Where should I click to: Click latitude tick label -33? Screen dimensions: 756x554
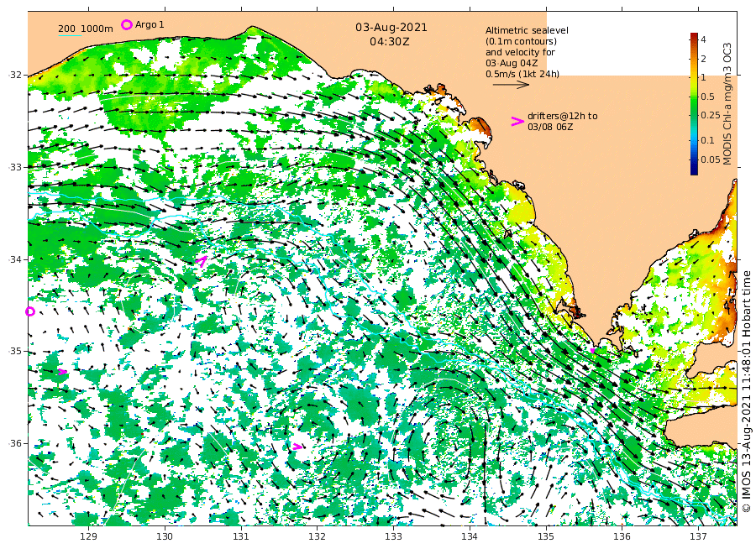tap(15, 167)
